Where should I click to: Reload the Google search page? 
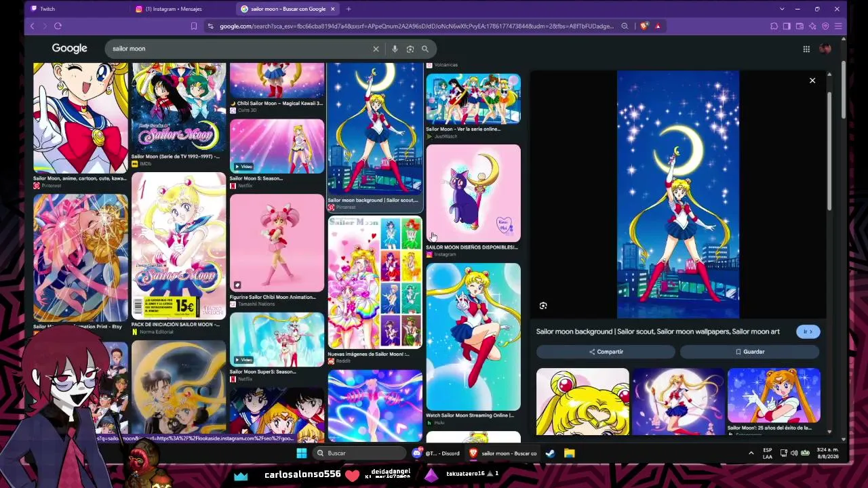point(58,26)
